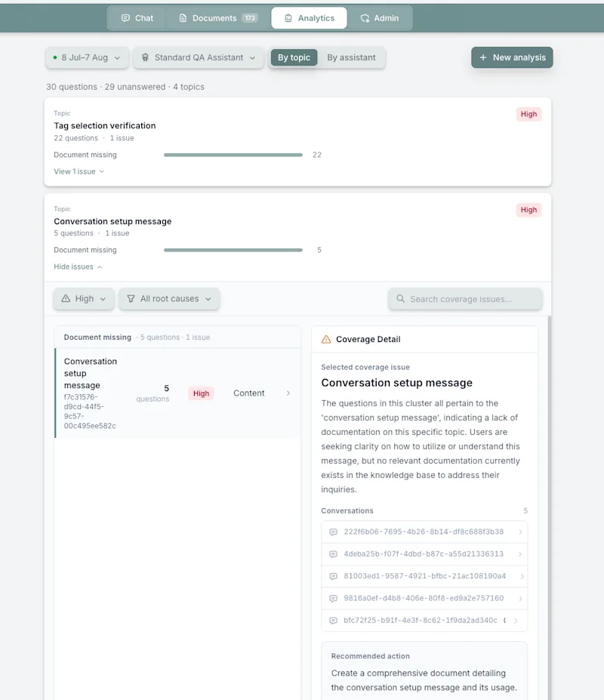Click the arrow on conversation bfc72f25 row

(516, 621)
